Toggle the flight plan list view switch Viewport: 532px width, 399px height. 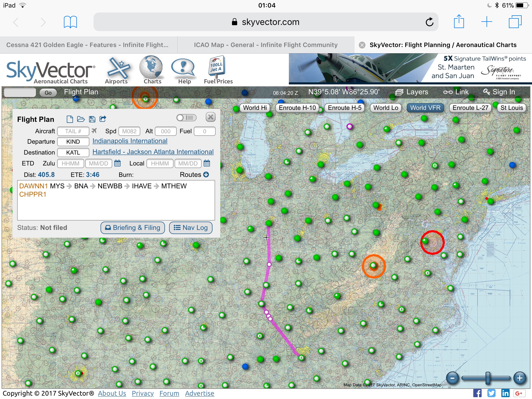[186, 118]
